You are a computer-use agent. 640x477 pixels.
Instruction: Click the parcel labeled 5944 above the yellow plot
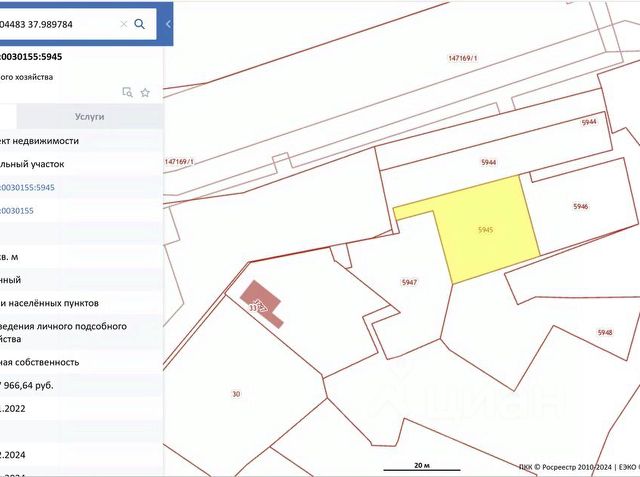coord(489,162)
